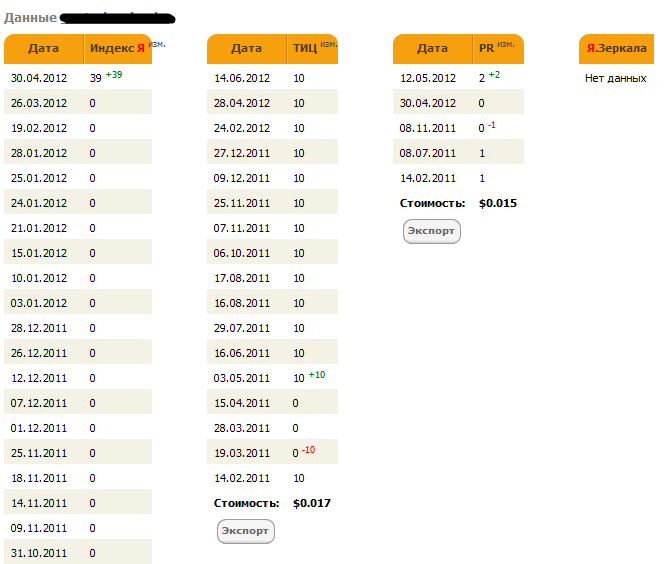The width and height of the screenshot is (665, 564).
Task: Click date 14.02.2011 in PR table
Action: pos(428,179)
